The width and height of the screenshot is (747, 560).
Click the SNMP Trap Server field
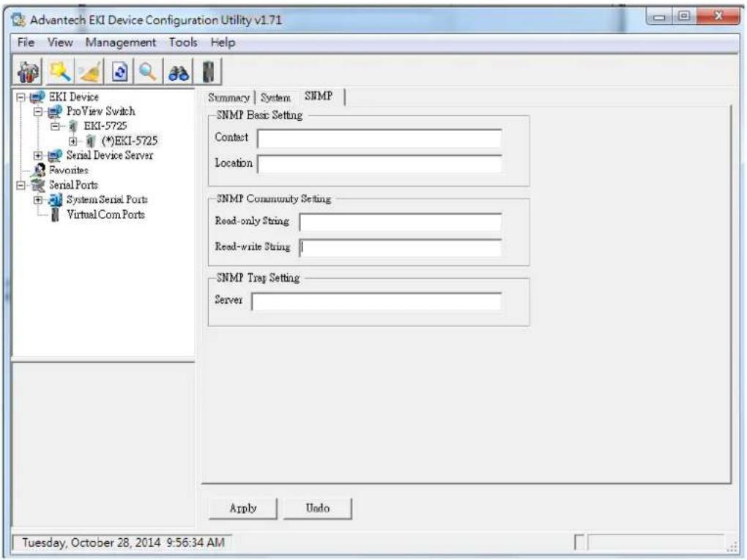(376, 302)
